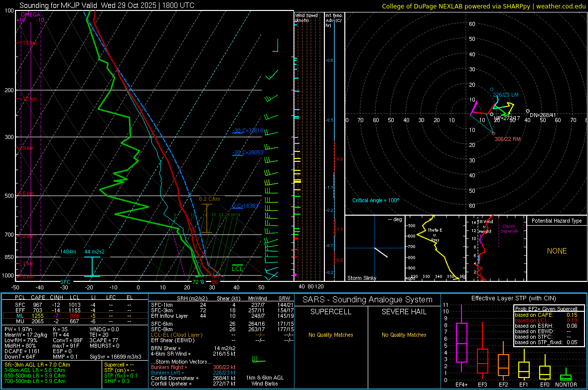
Task: Select the -30 C=32616' isotherm height label
Action: click(248, 130)
